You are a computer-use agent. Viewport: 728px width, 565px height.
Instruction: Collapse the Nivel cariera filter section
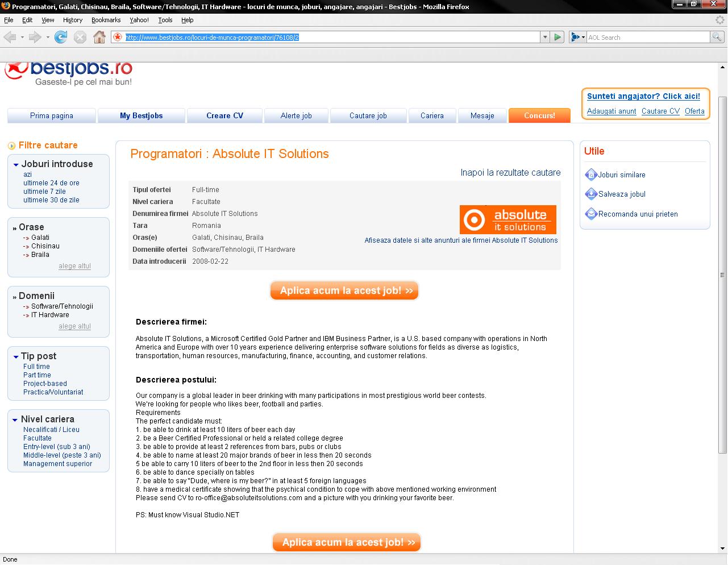pos(16,420)
